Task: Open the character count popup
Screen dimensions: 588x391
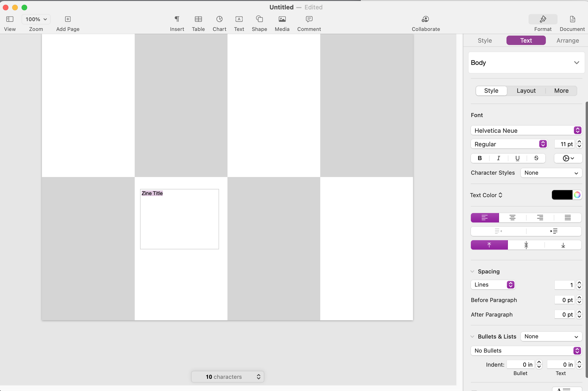Action: coord(228,377)
